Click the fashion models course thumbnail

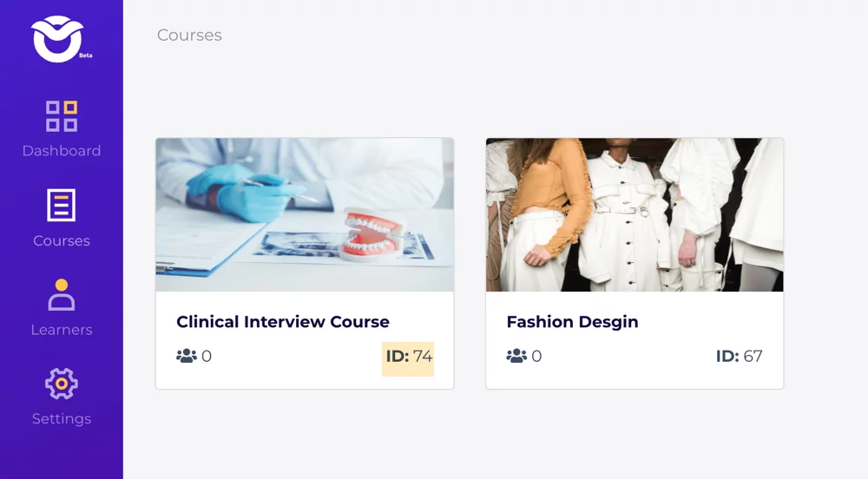click(x=635, y=214)
